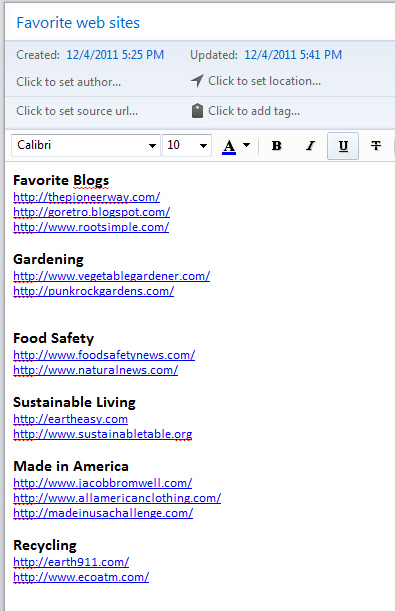This screenshot has height=611, width=395.
Task: Open earth911.com link
Action: click(71, 562)
